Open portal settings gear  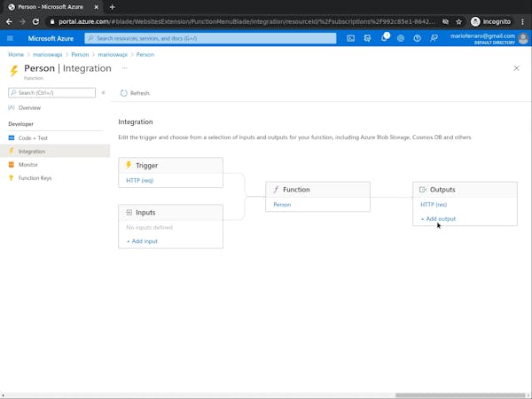[401, 38]
